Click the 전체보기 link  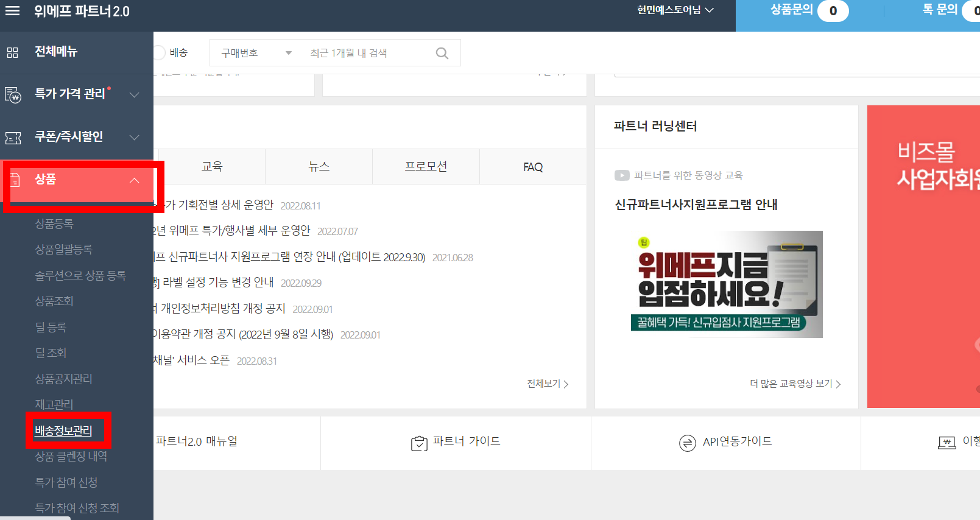[x=548, y=384]
